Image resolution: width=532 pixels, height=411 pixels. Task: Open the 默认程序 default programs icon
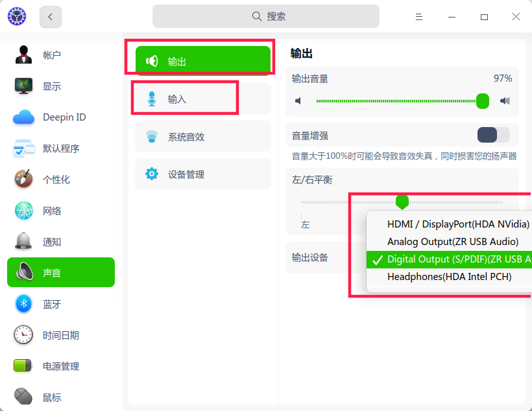coord(23,148)
